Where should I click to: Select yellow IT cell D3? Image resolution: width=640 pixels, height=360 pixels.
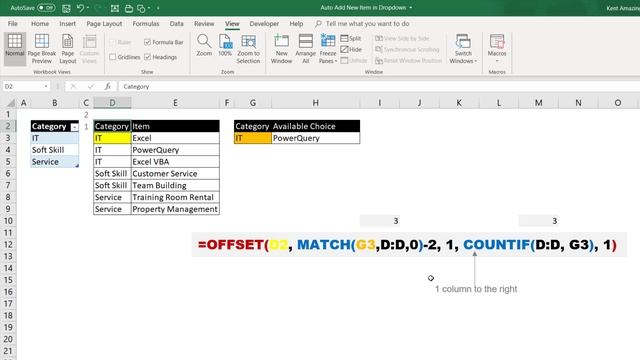pos(112,138)
